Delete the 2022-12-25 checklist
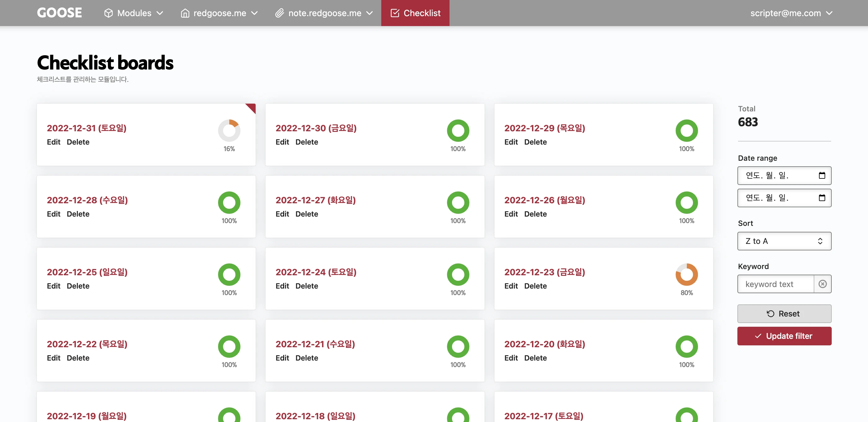This screenshot has height=422, width=868. (78, 286)
